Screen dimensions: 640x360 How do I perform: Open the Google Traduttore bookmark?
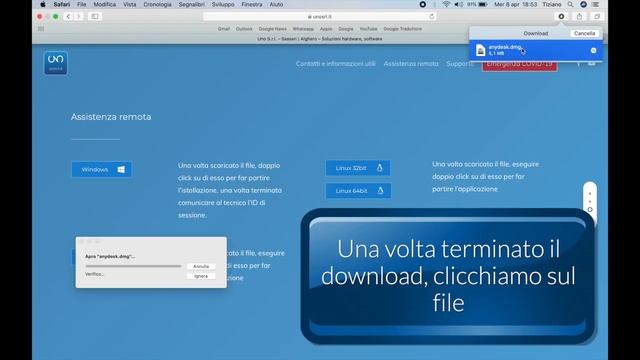[402, 29]
